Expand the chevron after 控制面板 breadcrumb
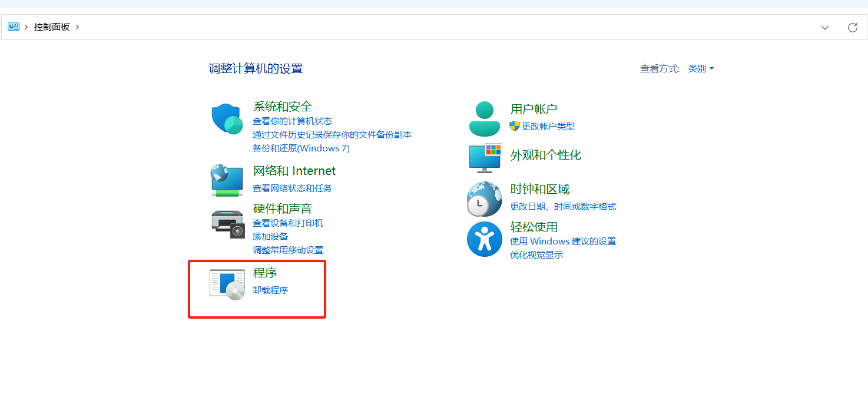This screenshot has width=868, height=397. (77, 27)
